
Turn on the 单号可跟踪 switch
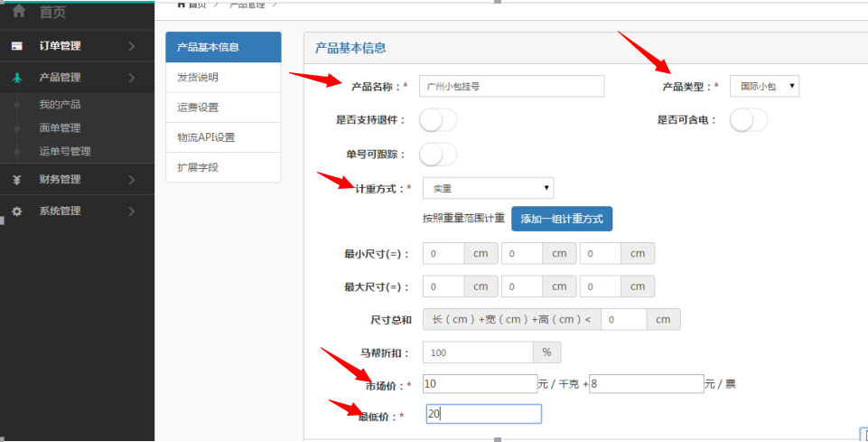(x=438, y=155)
